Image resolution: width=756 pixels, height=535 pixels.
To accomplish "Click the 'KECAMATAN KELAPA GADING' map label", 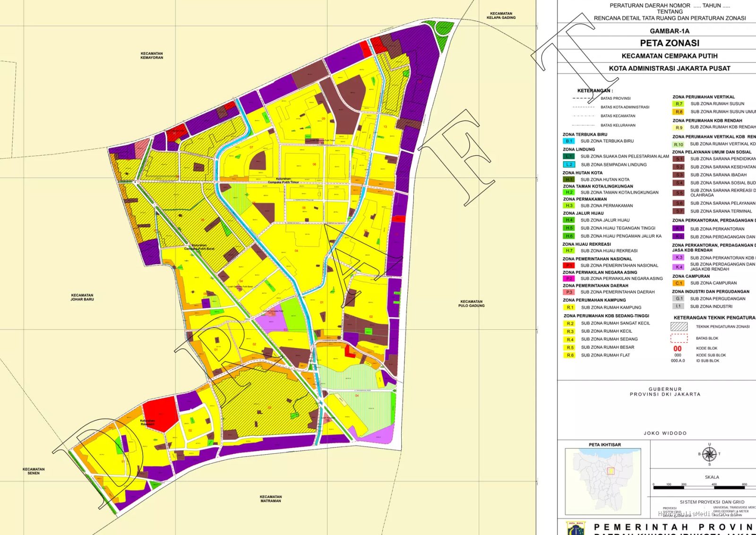I will (x=501, y=16).
